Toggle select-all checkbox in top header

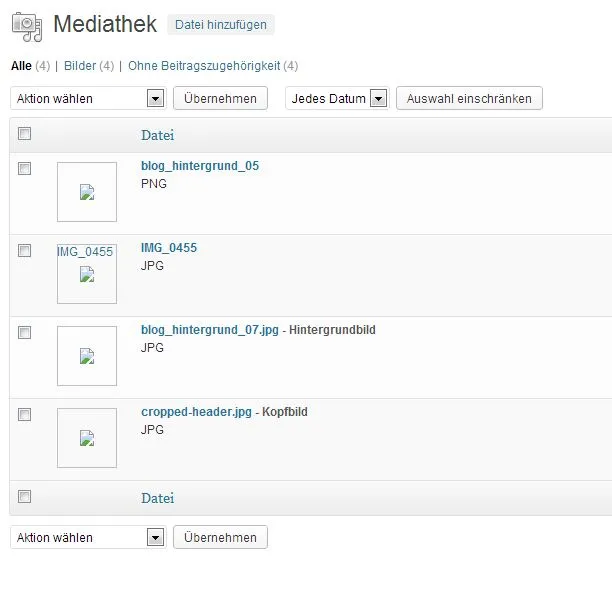pyautogui.click(x=25, y=133)
